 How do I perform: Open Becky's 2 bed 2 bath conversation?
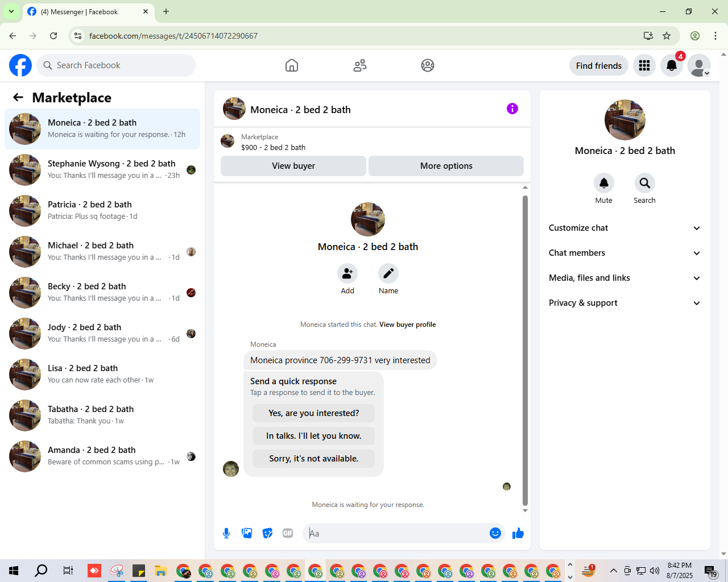coord(102,292)
